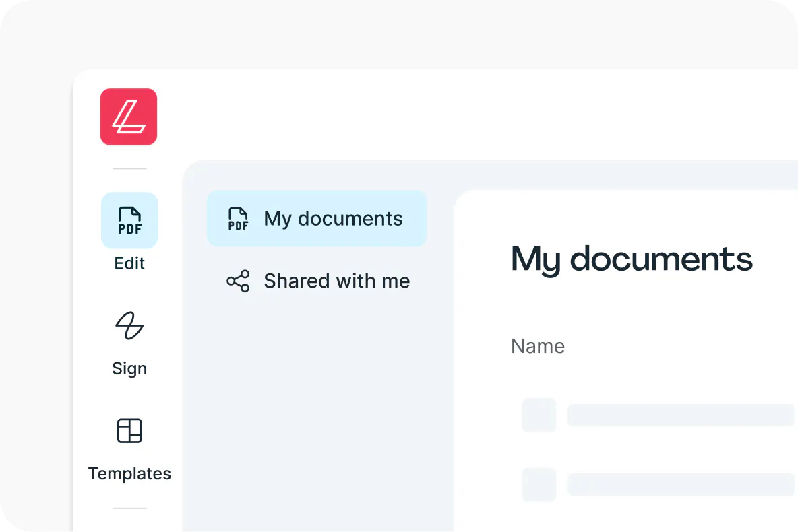The height and width of the screenshot is (532, 798).
Task: Click the PDF icon beside My documents
Action: click(x=238, y=219)
